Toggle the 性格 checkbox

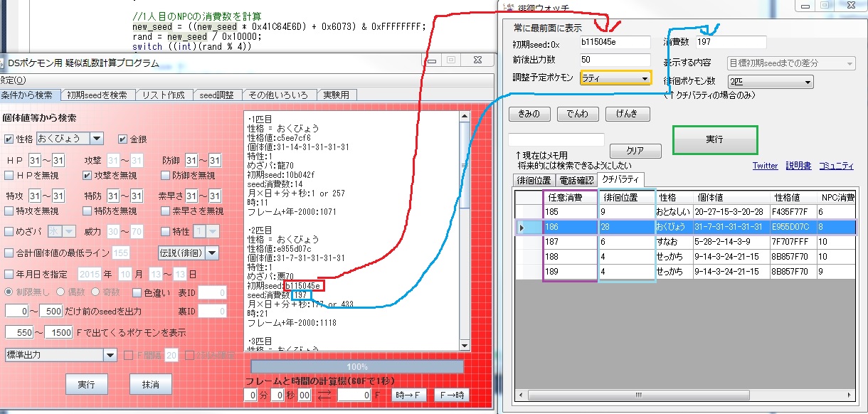pos(9,139)
